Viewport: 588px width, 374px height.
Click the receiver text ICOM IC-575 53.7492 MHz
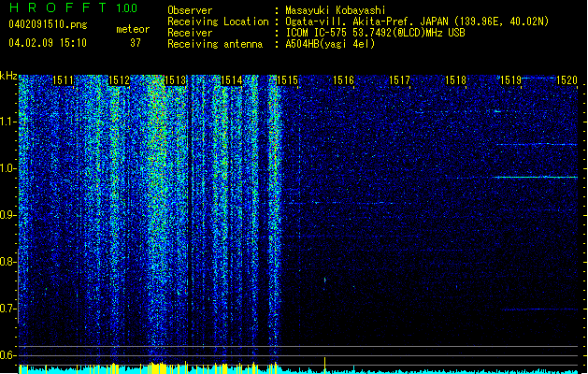point(375,33)
